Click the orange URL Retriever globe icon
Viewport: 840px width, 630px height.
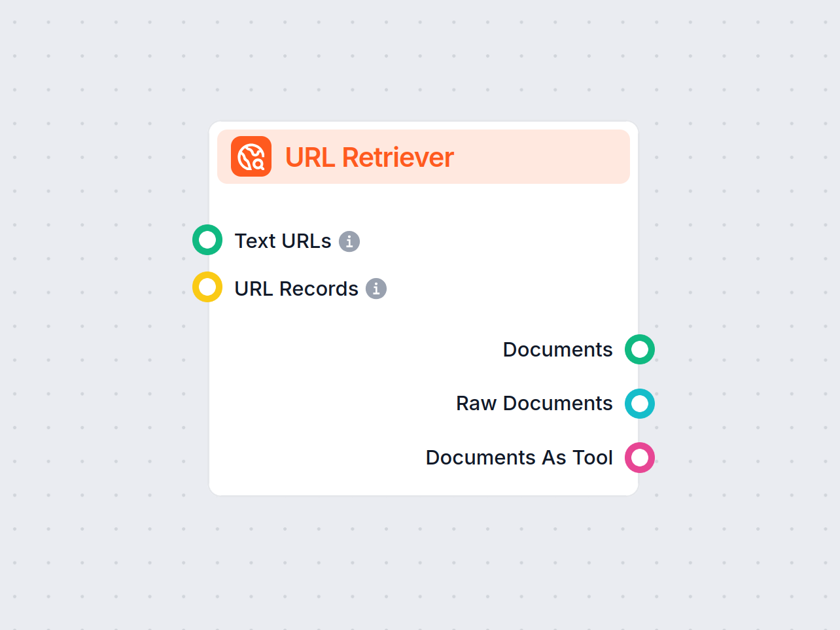pos(251,156)
